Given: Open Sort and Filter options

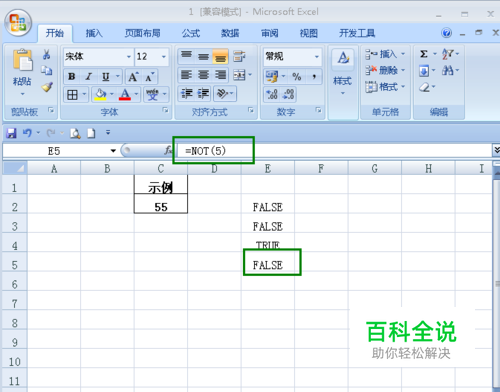Looking at the screenshot, I should point(448,54).
